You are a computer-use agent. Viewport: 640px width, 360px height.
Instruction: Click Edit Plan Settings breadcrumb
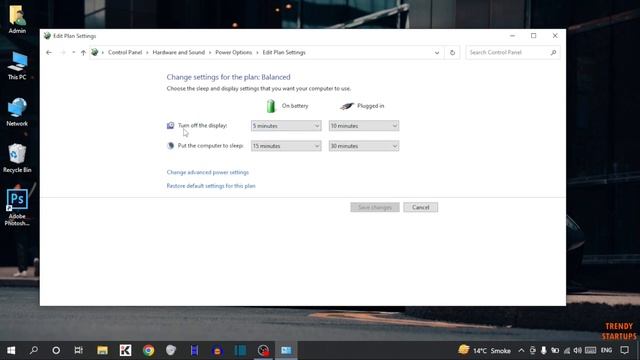284,52
